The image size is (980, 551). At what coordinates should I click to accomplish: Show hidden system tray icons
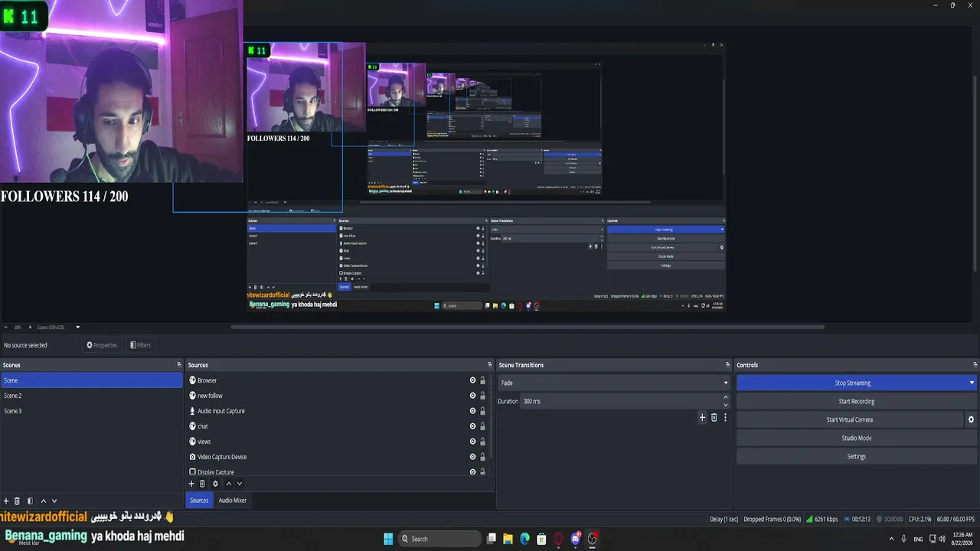click(890, 539)
